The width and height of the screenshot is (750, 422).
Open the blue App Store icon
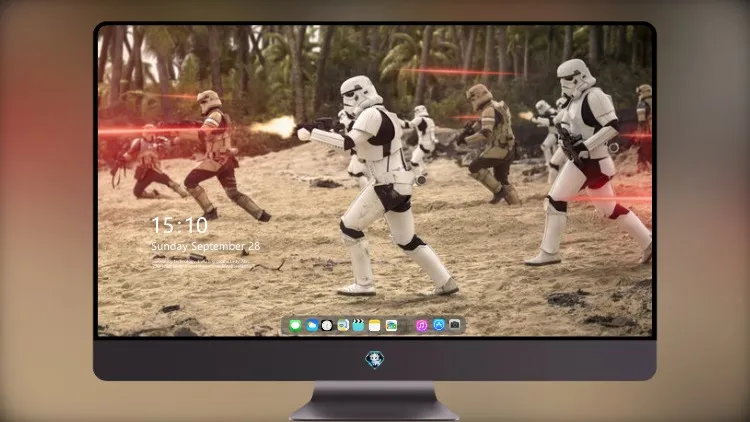click(439, 325)
